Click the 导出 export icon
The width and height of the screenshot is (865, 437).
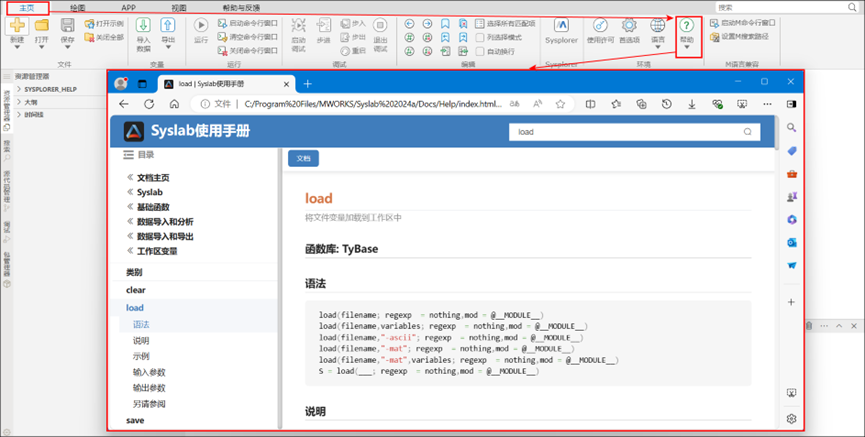pyautogui.click(x=168, y=25)
